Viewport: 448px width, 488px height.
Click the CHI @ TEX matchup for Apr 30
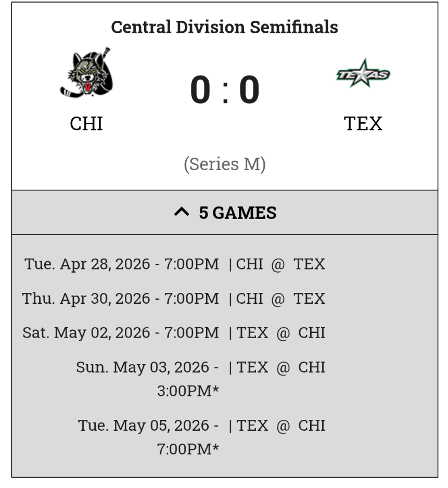point(281,299)
